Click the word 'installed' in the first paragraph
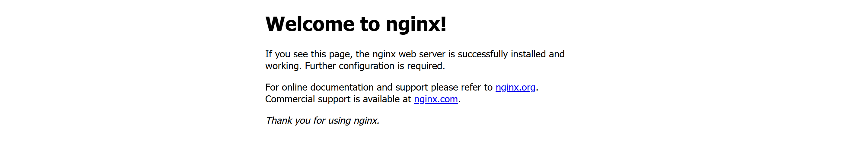The width and height of the screenshot is (868, 153). [x=528, y=54]
